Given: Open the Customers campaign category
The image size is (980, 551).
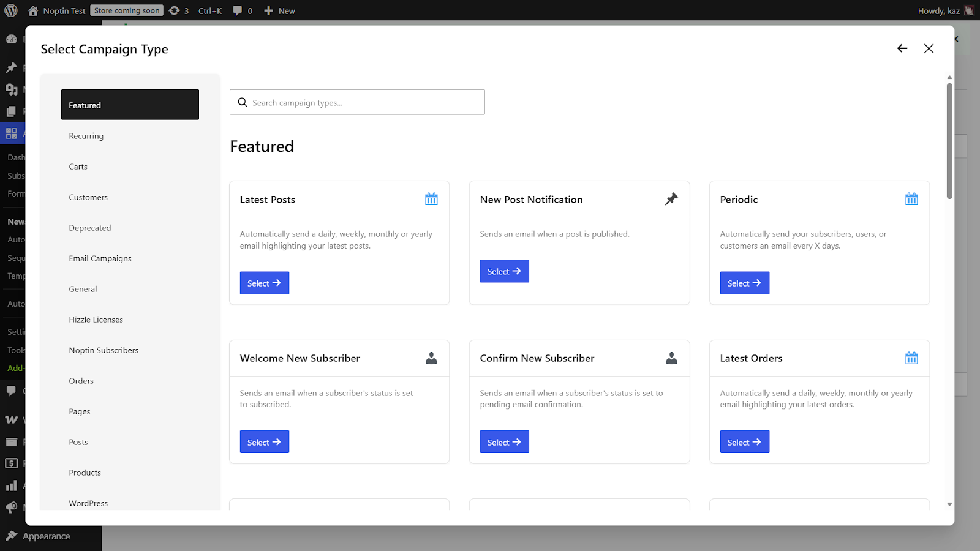Looking at the screenshot, I should pos(88,197).
